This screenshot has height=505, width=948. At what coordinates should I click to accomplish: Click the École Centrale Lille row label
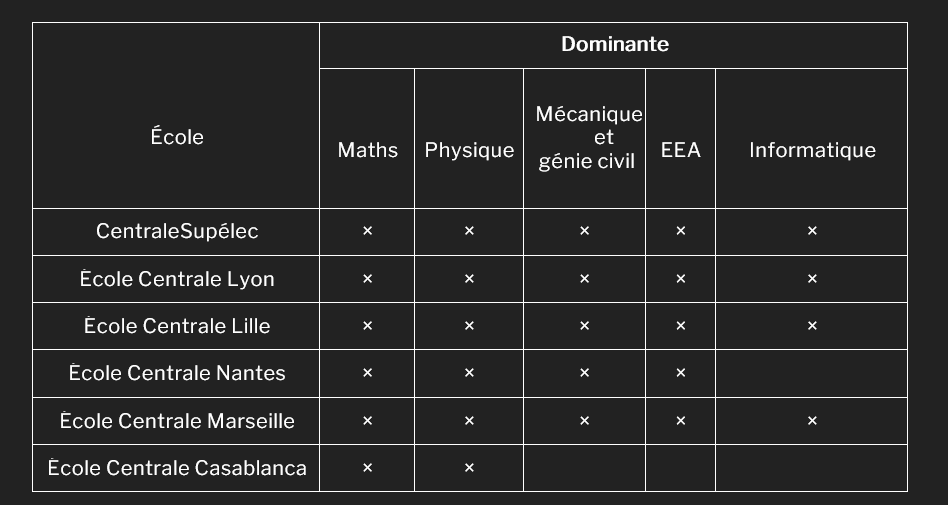coord(177,326)
